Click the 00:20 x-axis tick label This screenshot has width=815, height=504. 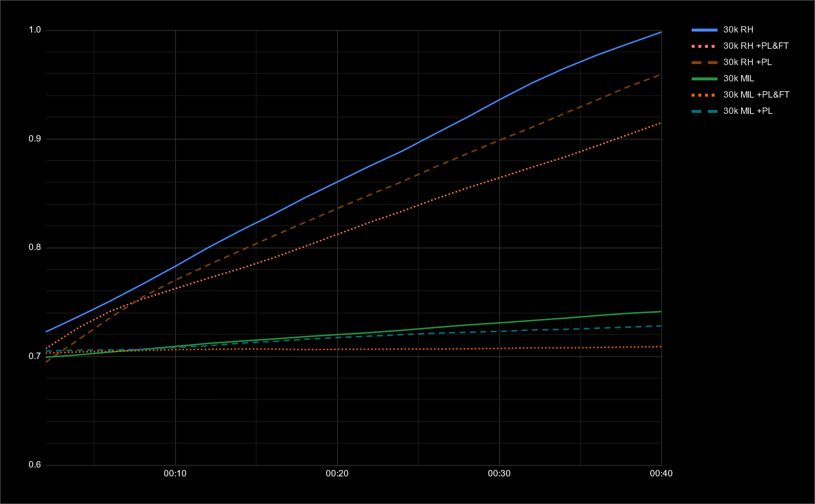click(337, 474)
